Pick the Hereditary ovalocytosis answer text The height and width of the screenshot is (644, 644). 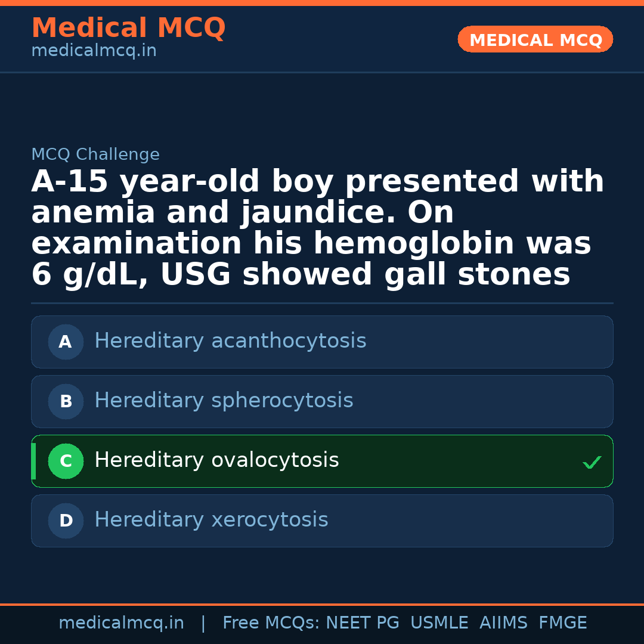216,460
